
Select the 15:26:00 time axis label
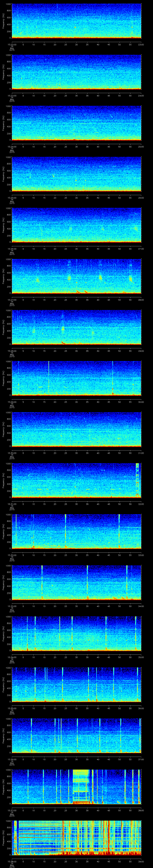[x=12, y=248]
